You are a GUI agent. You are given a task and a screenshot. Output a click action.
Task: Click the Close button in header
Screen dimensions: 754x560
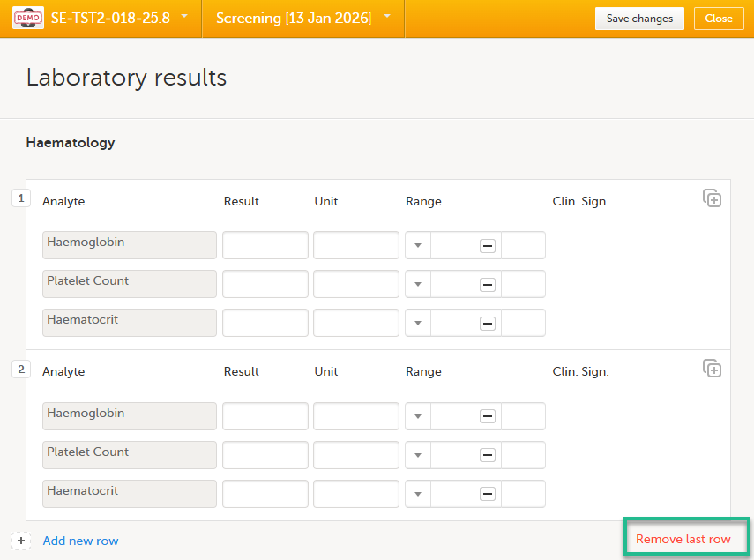(x=718, y=19)
